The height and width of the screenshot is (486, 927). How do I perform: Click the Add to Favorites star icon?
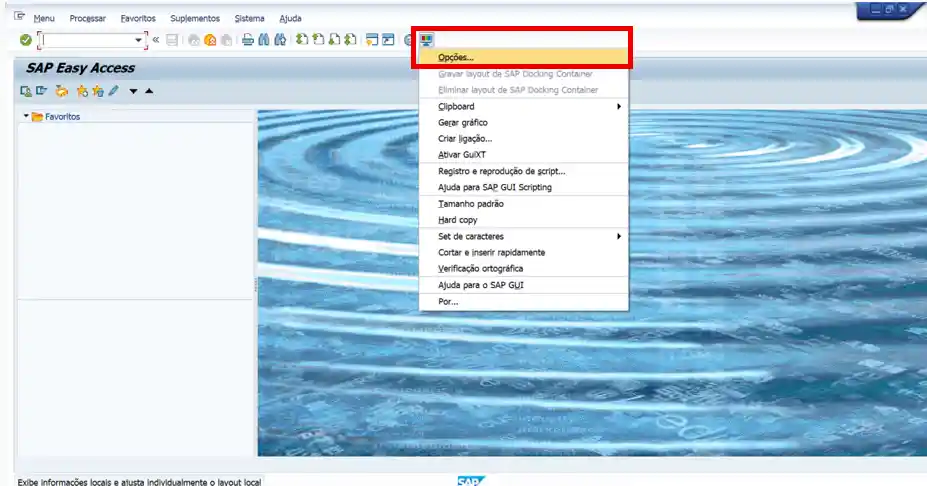coord(82,91)
